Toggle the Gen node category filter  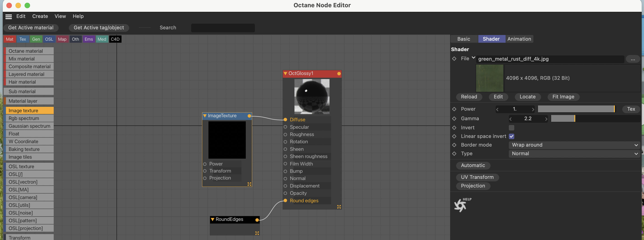coord(36,39)
